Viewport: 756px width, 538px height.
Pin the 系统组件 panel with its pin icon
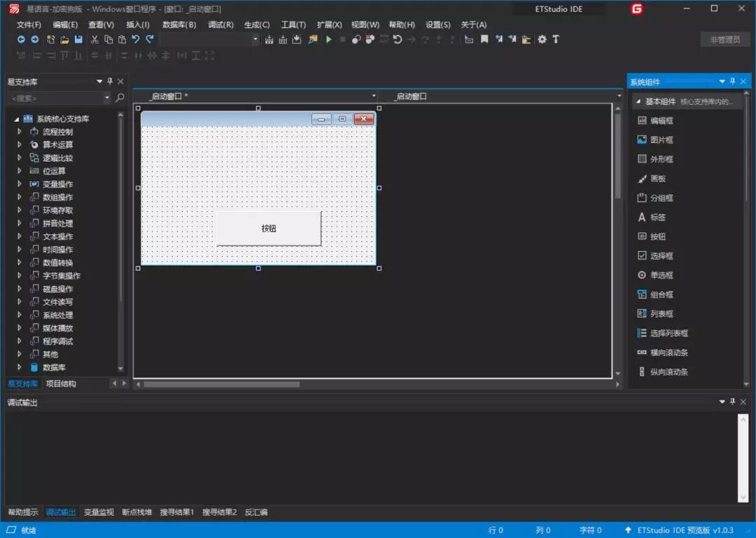732,80
